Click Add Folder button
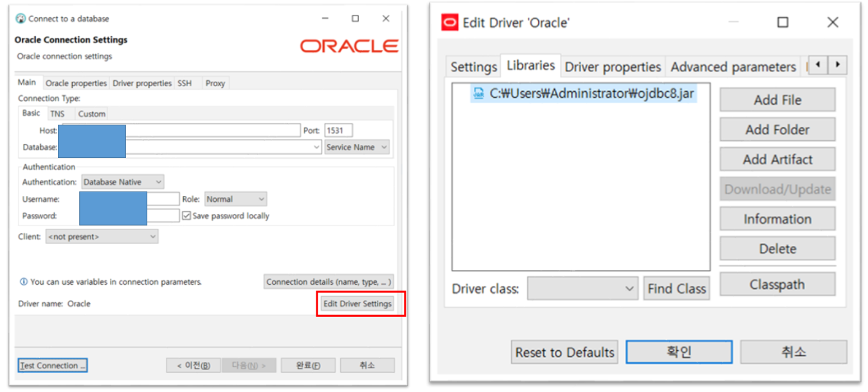This screenshot has width=868, height=392. [777, 129]
